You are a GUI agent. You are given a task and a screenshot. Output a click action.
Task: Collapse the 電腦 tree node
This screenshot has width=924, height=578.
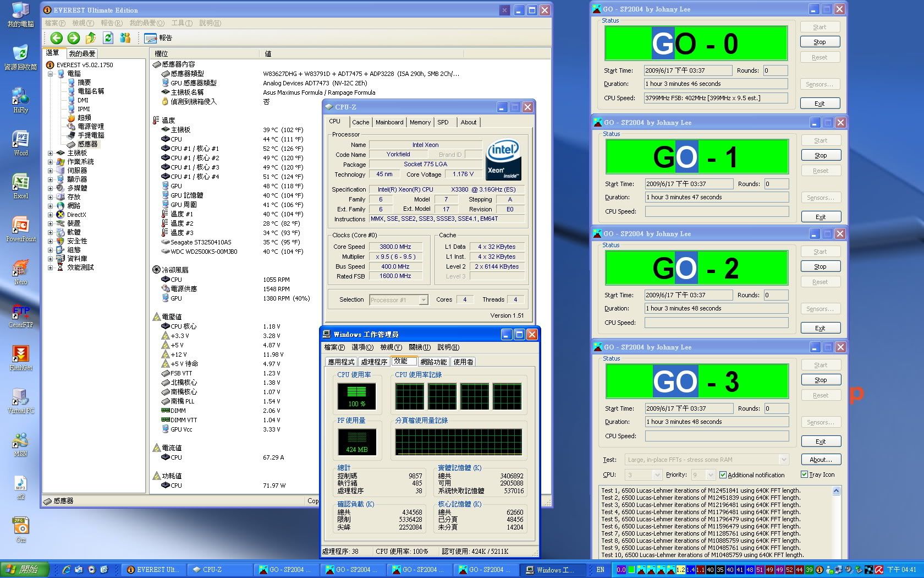point(50,73)
